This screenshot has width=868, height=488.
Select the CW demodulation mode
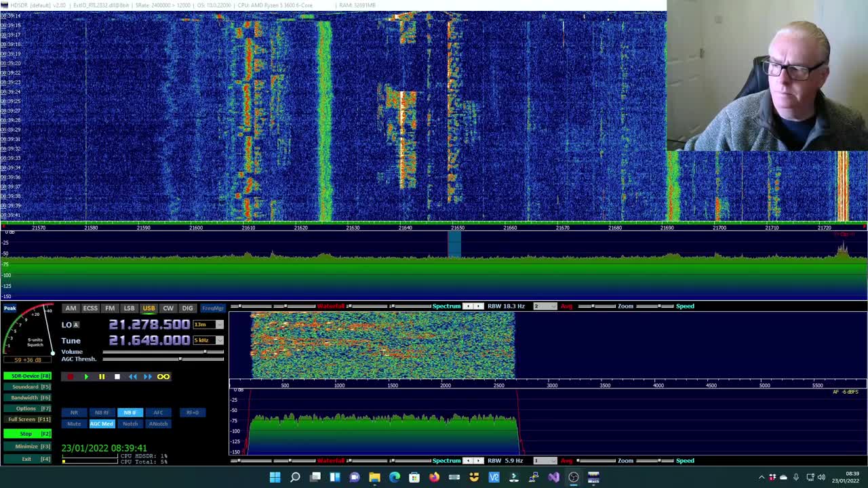click(168, 308)
